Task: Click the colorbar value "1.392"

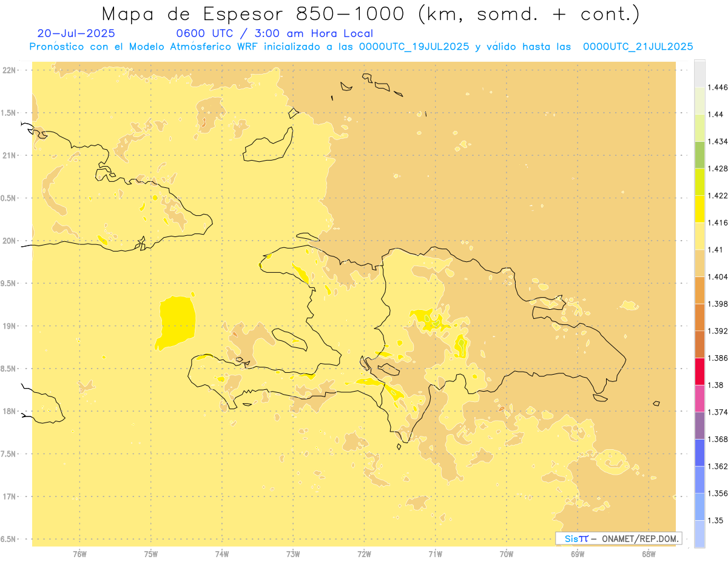Action: click(x=718, y=331)
